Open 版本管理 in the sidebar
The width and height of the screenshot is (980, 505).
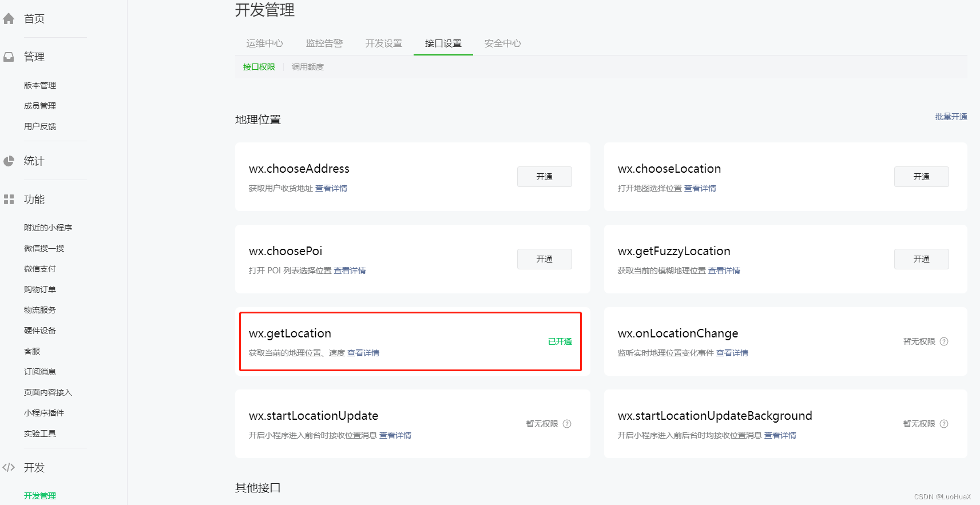coord(40,85)
